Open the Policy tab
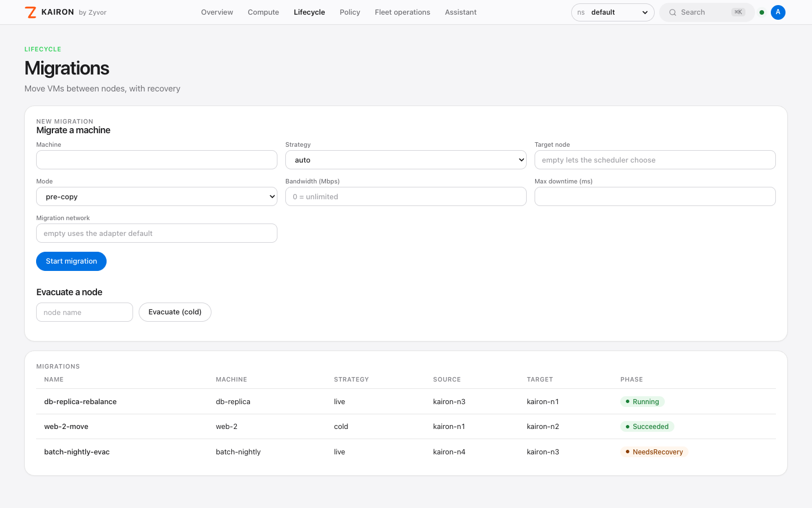812x508 pixels. (350, 12)
